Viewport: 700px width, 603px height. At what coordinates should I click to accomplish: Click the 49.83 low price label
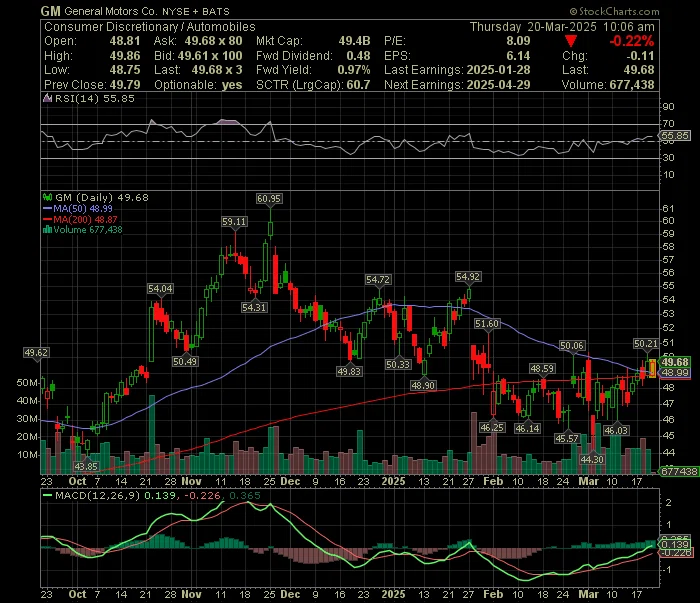(x=349, y=371)
